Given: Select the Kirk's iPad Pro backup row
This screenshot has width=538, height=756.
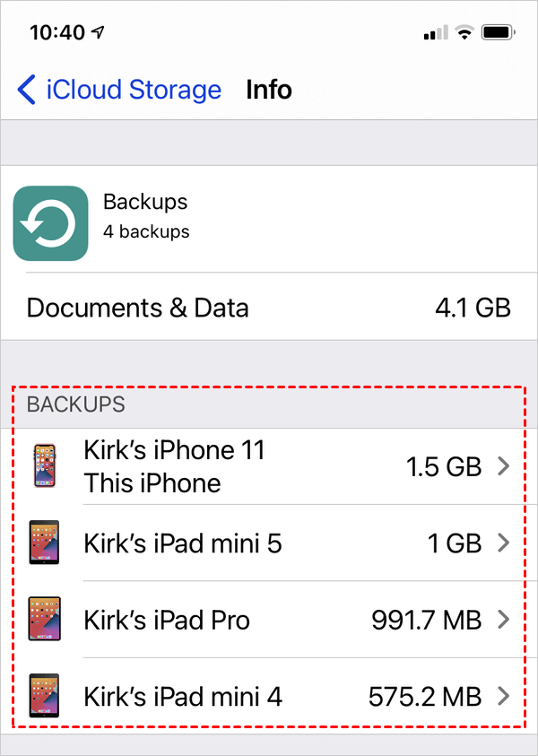Looking at the screenshot, I should (269, 619).
